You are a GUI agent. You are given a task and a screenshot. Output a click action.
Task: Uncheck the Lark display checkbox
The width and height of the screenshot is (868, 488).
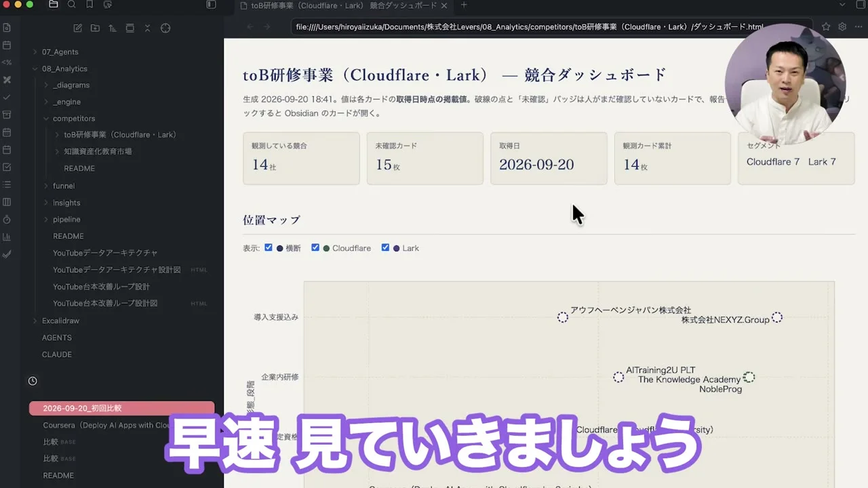click(x=385, y=247)
